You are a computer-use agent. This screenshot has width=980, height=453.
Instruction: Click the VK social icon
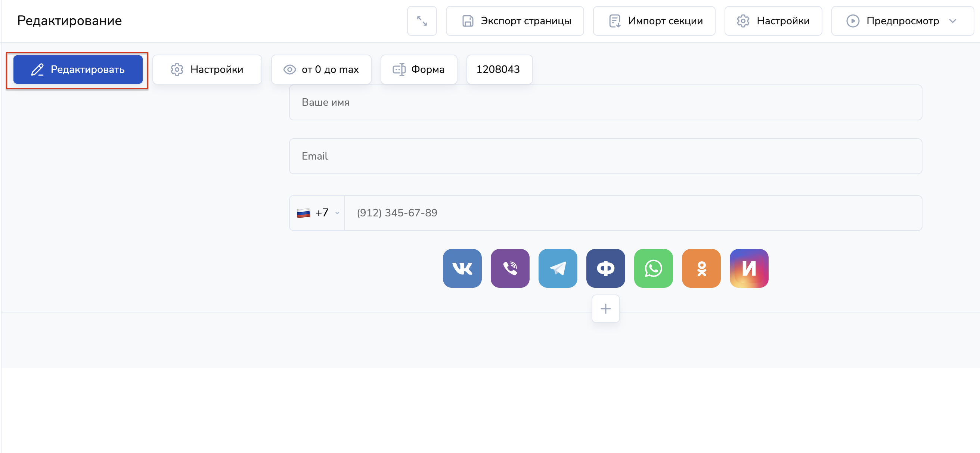pyautogui.click(x=462, y=268)
